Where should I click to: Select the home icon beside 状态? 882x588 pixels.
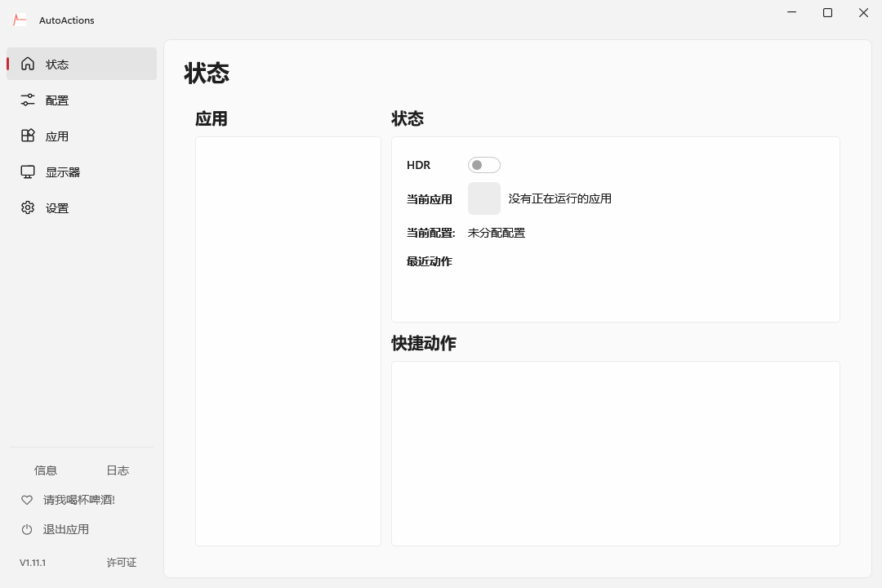[28, 64]
